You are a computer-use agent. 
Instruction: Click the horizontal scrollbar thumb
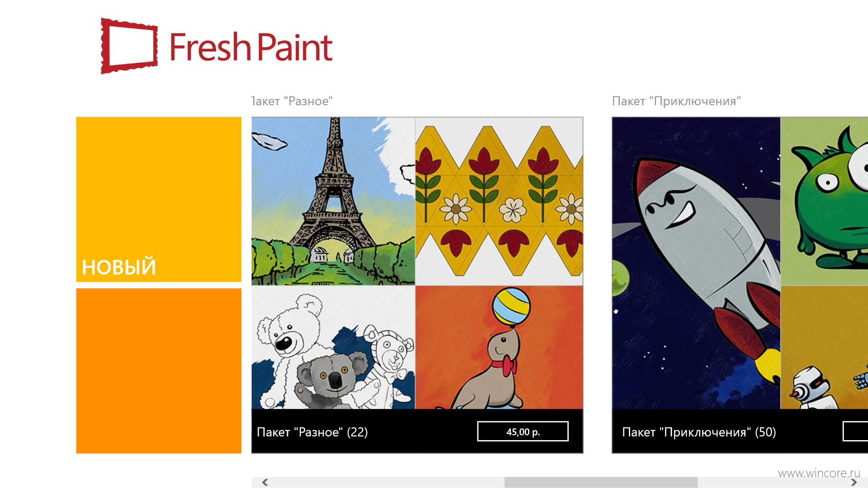[x=601, y=482]
